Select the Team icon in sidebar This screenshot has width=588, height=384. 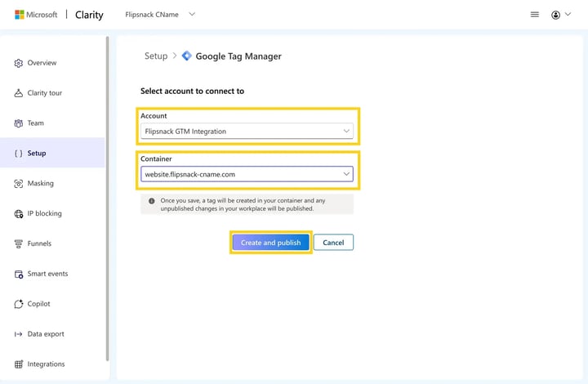pos(18,123)
